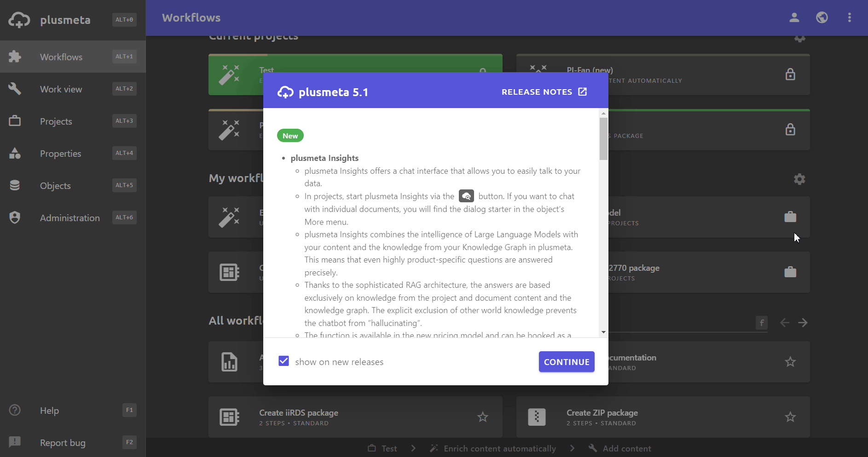Open Work view in sidebar
Screen dimensions: 868x457
coord(73,89)
